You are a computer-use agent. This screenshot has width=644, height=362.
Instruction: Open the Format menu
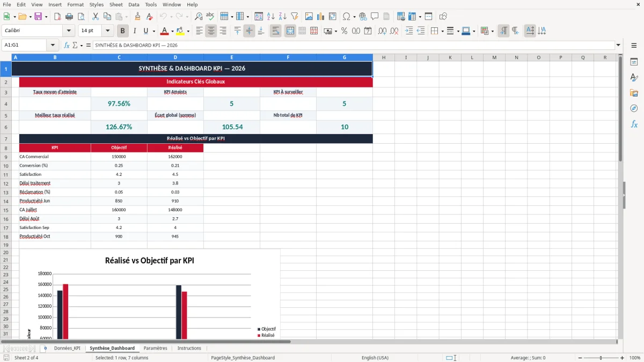point(76,4)
